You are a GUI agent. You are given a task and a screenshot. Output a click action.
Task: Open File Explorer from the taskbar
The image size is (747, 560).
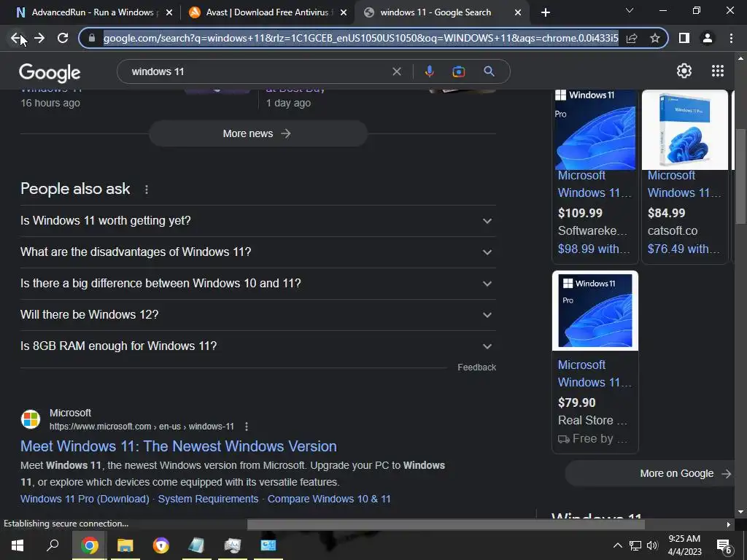click(125, 545)
